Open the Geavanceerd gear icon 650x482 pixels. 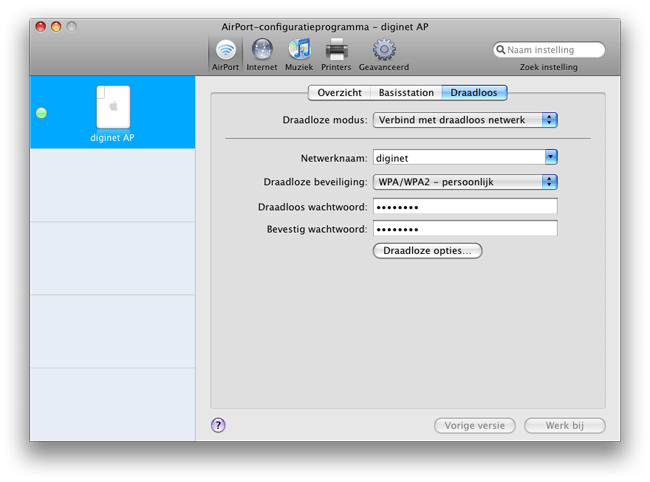(x=384, y=49)
